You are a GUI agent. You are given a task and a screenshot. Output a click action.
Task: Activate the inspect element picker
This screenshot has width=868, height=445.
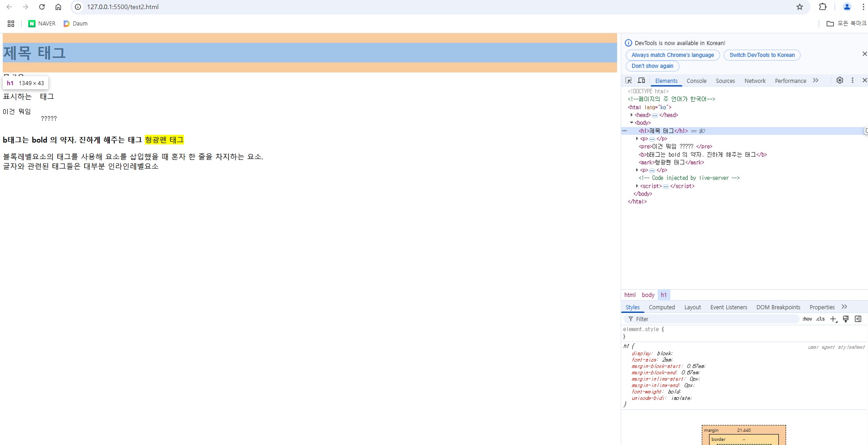click(628, 81)
